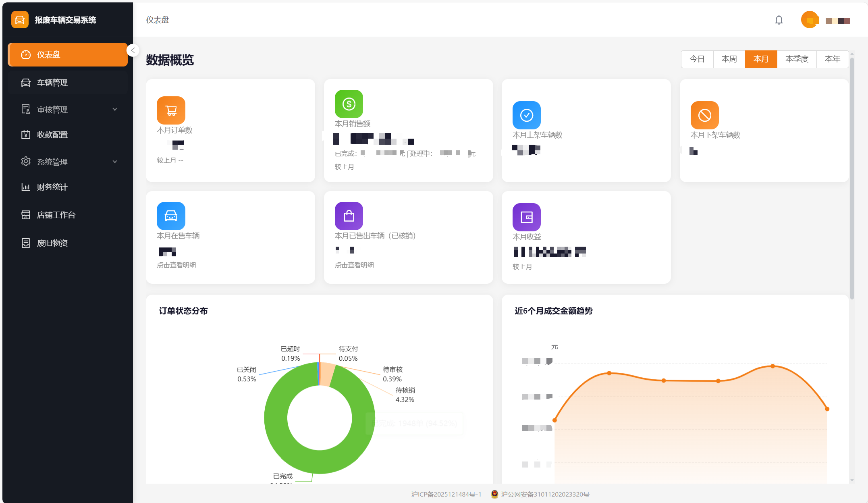Open the 沪公网安备31011202023320号 footer link
868x503 pixels.
coord(545,494)
